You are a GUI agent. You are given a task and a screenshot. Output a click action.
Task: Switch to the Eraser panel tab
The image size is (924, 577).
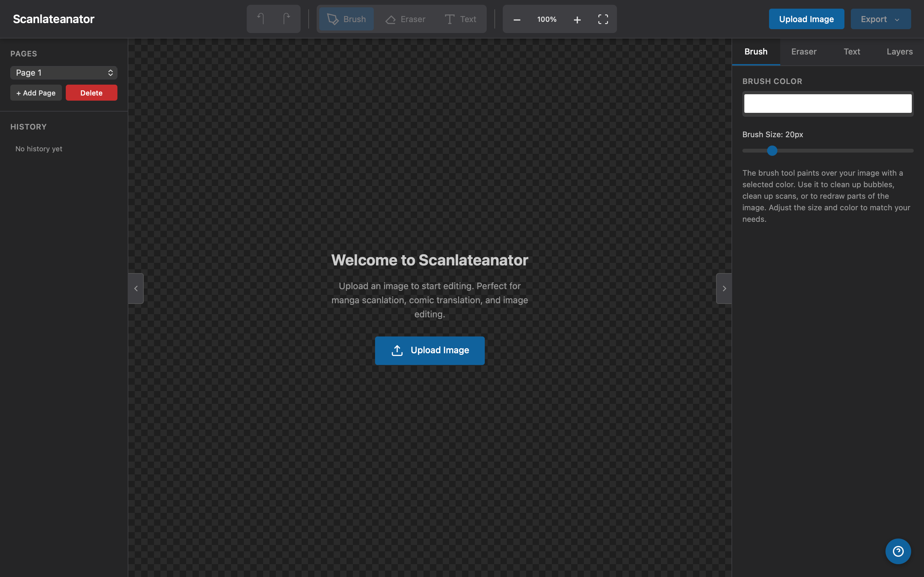point(803,52)
